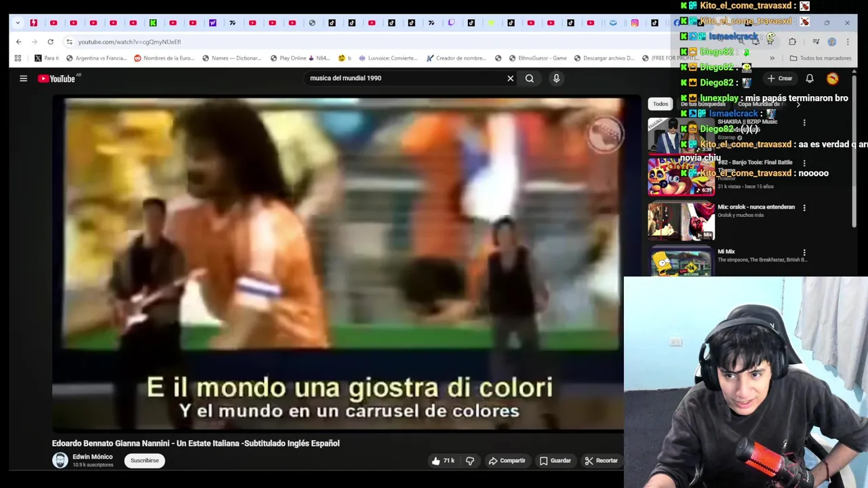Open YouTube notifications bell

810,79
